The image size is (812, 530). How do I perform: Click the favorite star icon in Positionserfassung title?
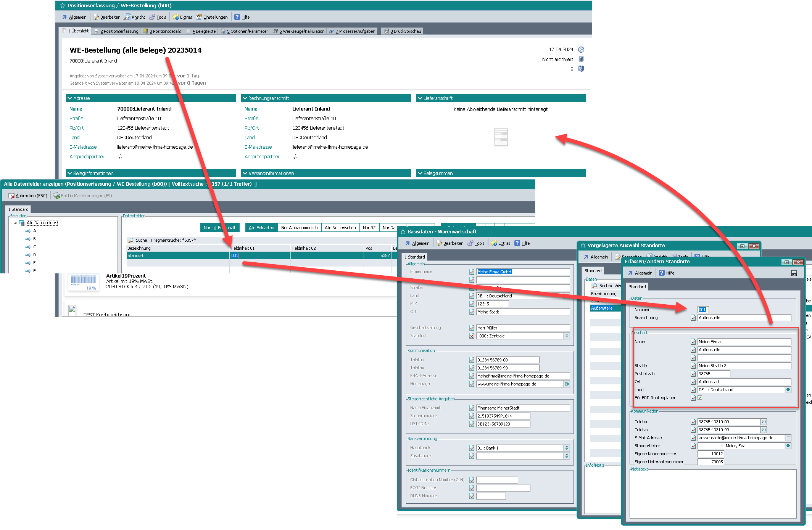63,5
